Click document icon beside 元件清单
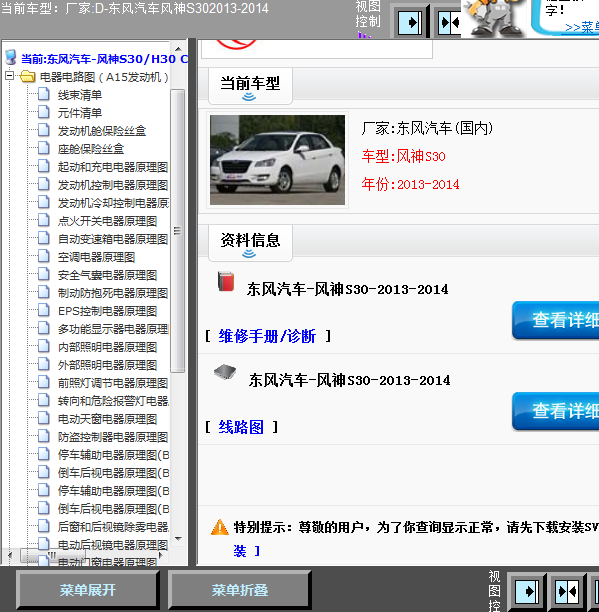Viewport: 599px width, 612px height. coord(44,112)
